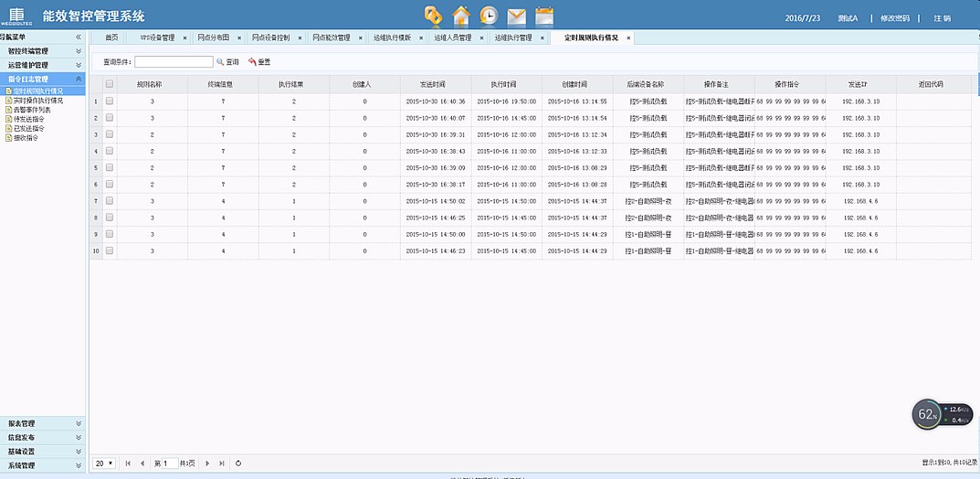Tick the checkbox for row 1
The image size is (980, 479).
click(x=110, y=101)
